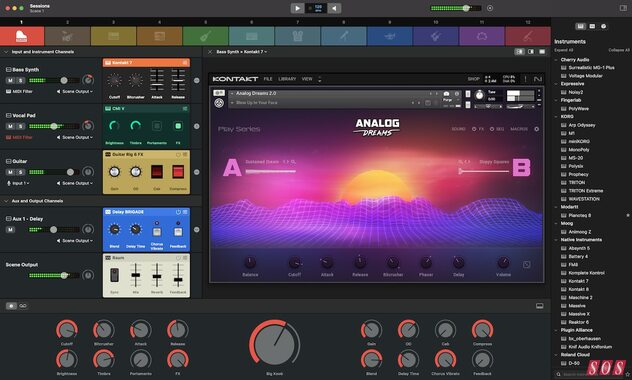
Task: Open the macro settings icon on the CMI V header
Action: click(x=185, y=109)
